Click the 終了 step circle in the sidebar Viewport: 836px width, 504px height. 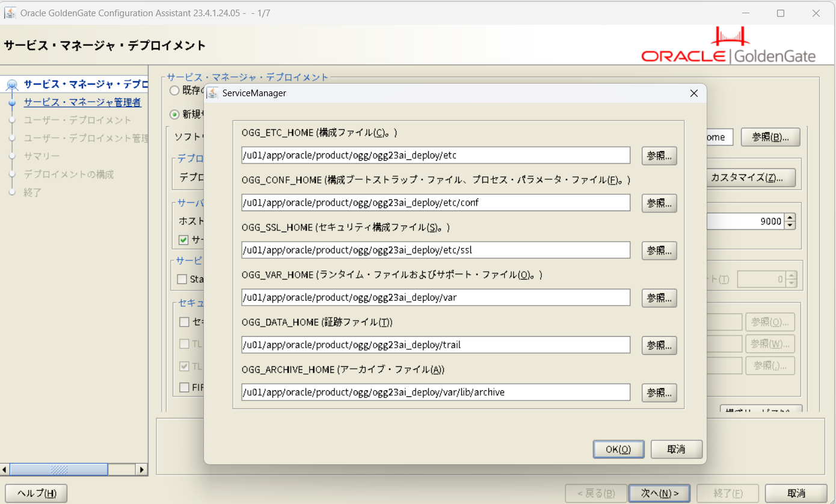tap(12, 192)
